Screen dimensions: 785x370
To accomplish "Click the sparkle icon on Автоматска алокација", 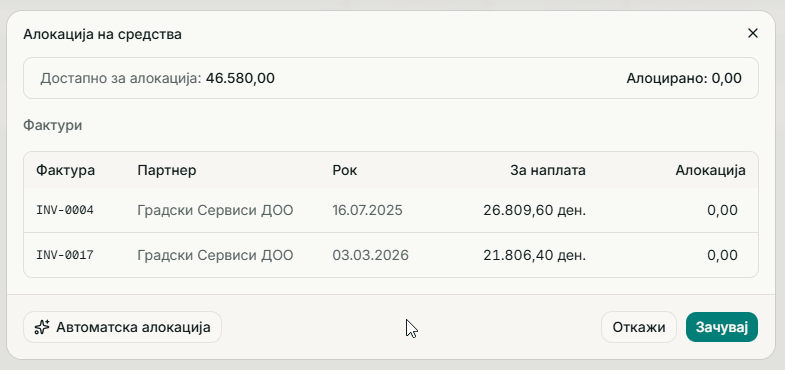I will pos(42,327).
